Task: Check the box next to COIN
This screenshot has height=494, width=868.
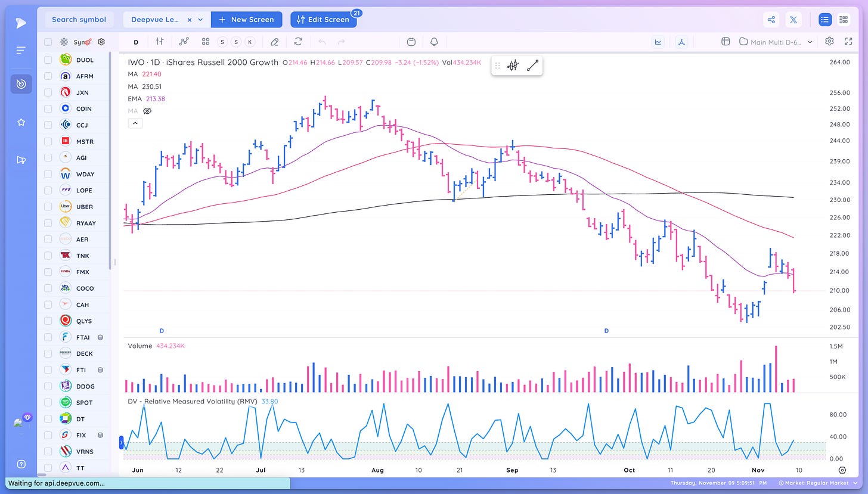Action: pos(48,108)
